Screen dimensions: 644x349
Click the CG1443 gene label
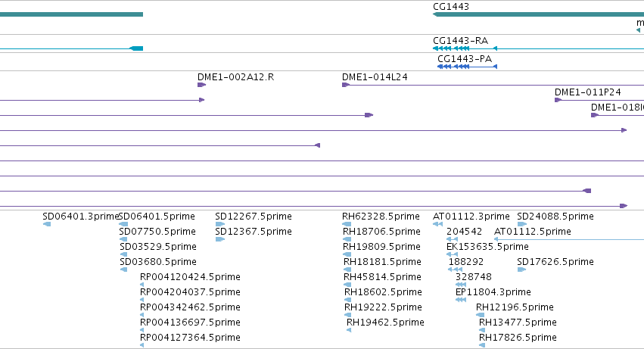(450, 7)
